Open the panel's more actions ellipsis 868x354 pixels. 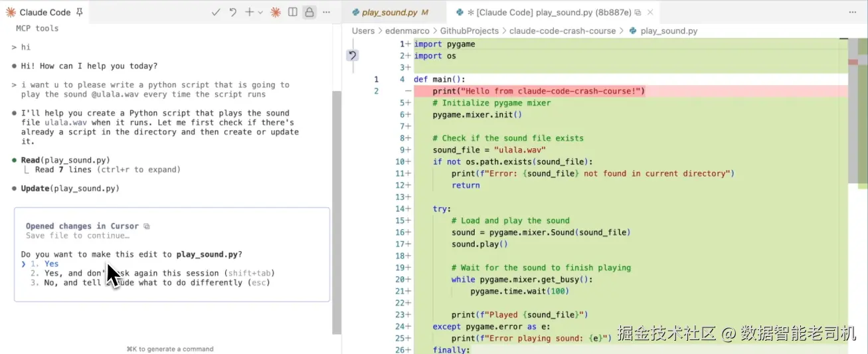point(326,12)
